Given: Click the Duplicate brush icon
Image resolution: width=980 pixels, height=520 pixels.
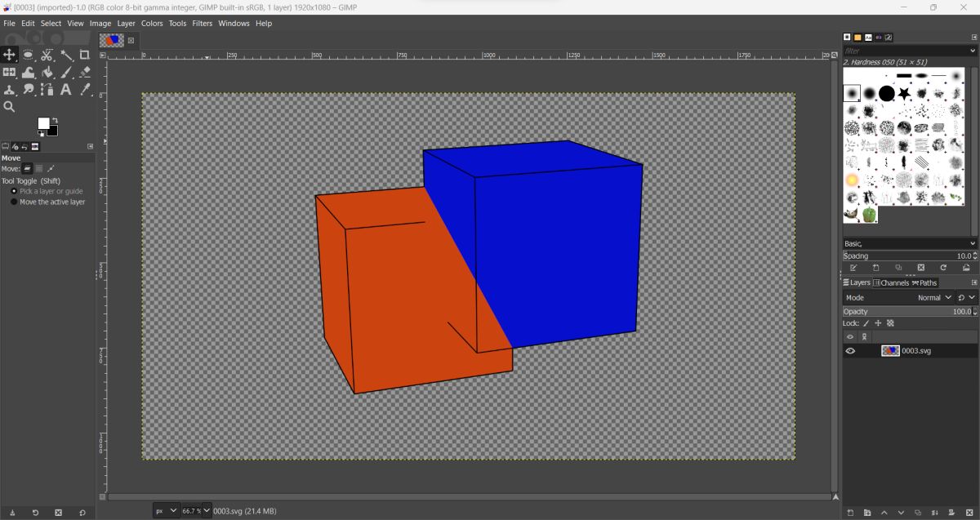Looking at the screenshot, I should click(898, 268).
